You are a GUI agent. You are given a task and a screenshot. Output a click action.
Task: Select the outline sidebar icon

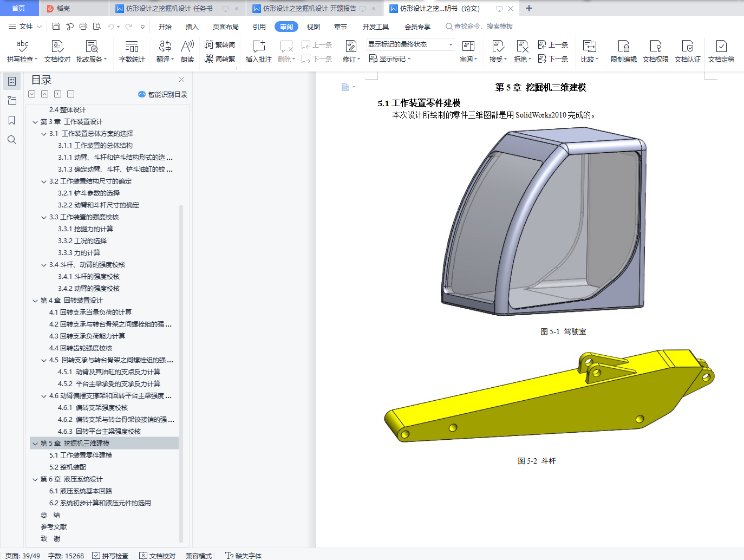11,81
